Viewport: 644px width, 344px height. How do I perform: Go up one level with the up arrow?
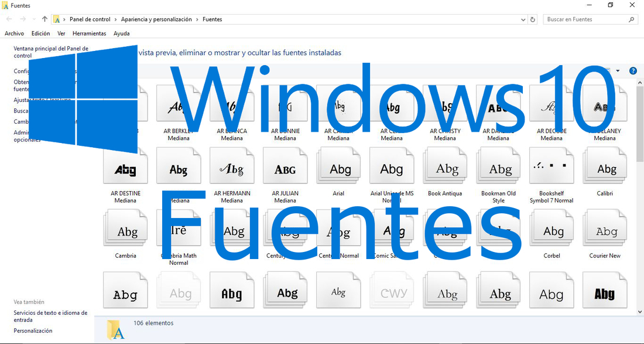[x=44, y=19]
